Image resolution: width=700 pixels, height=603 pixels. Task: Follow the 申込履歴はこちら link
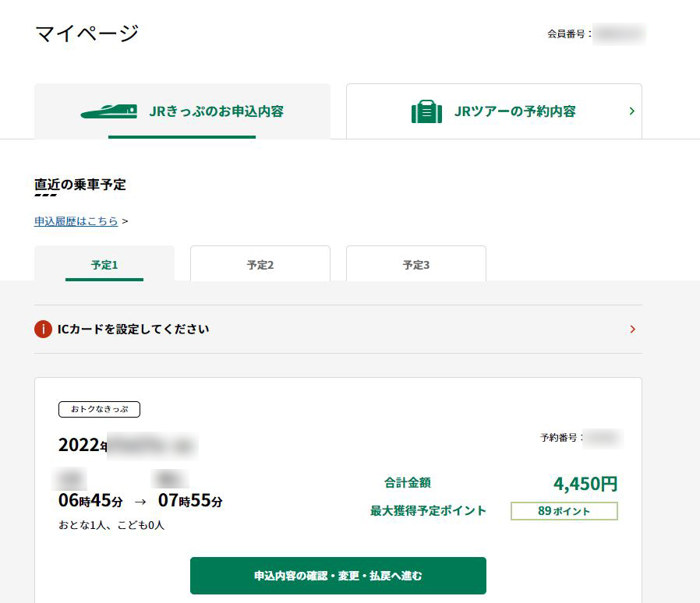76,221
